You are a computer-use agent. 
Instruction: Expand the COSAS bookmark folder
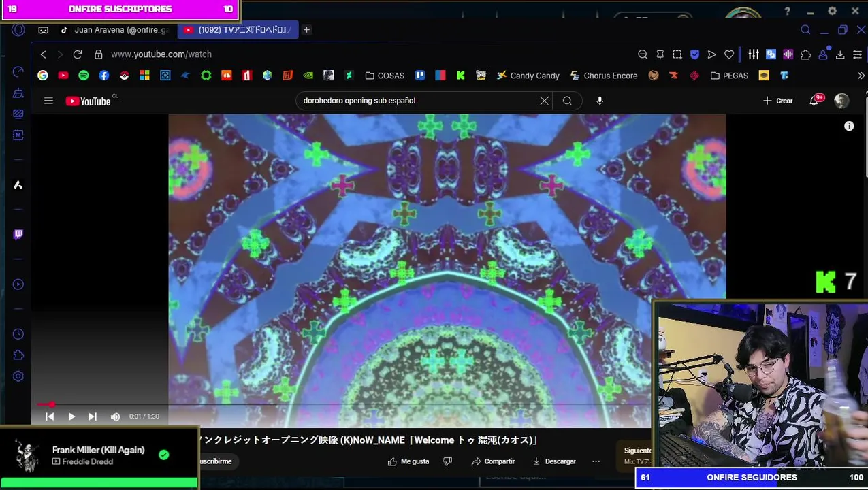(x=385, y=76)
